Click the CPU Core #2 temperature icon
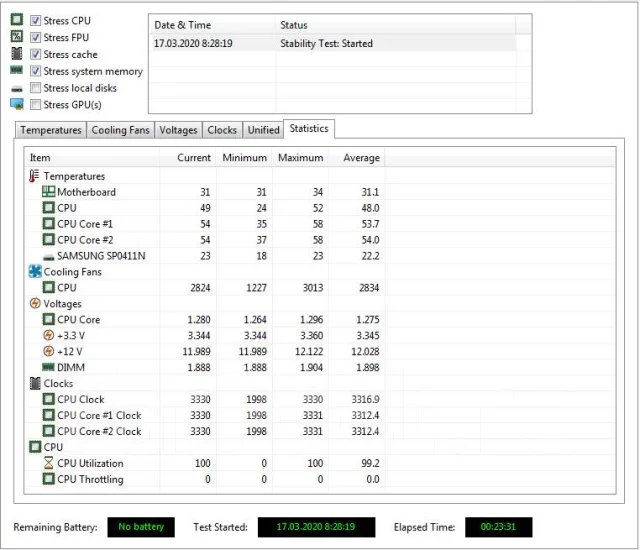 click(49, 240)
